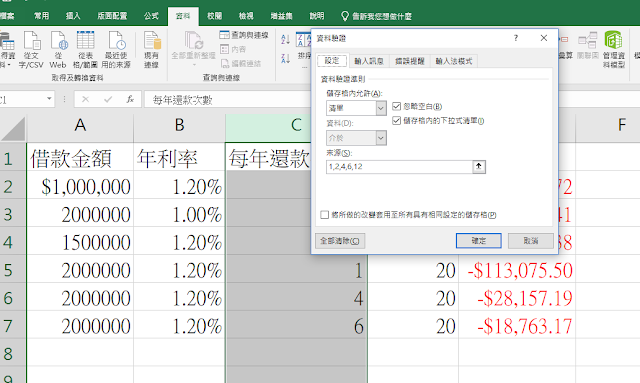Switch to 錯誤提醒 tab

point(409,61)
